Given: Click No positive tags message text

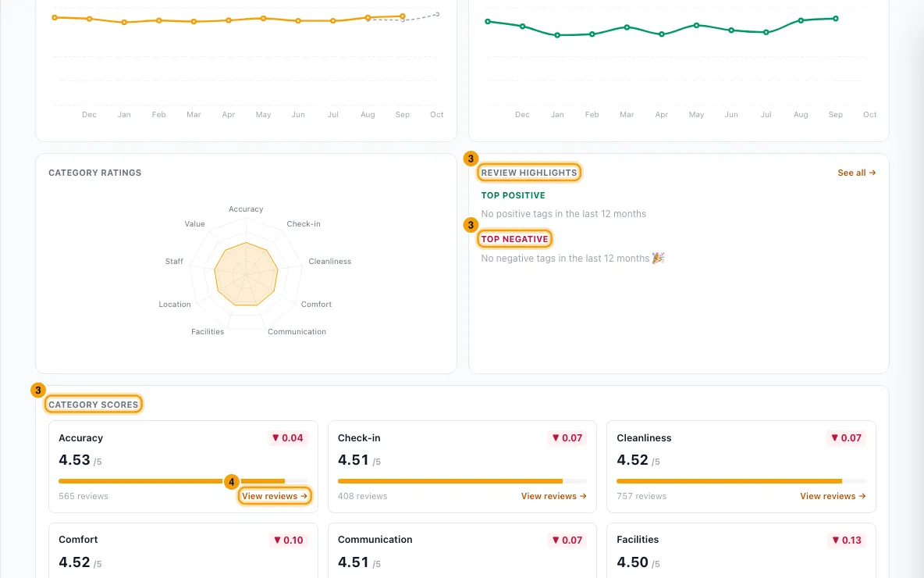Looking at the screenshot, I should [x=563, y=213].
